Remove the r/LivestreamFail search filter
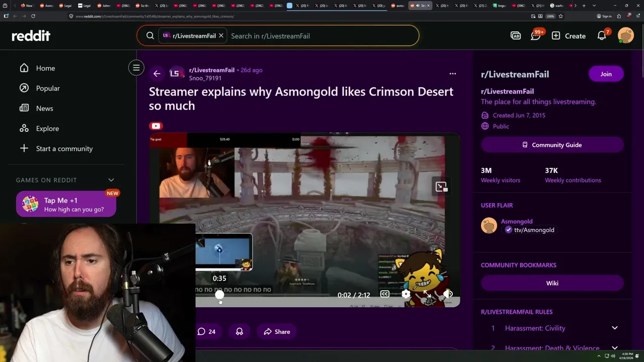This screenshot has width=644, height=362. (x=221, y=36)
